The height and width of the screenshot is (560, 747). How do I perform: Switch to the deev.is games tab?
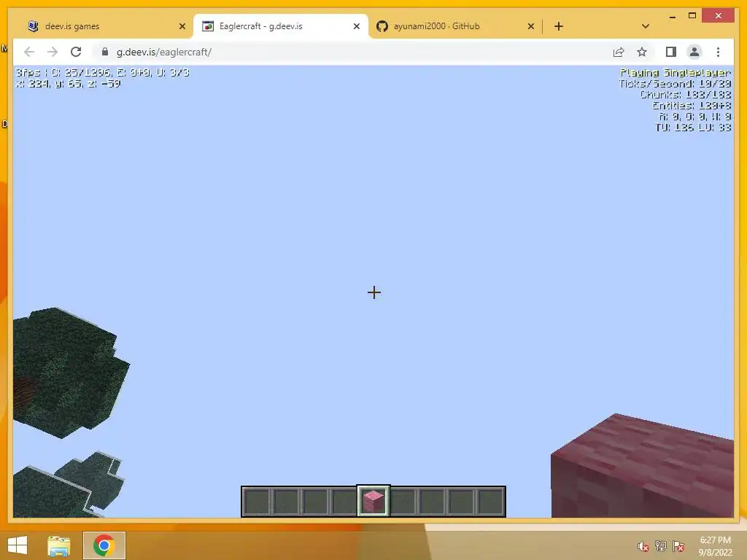(x=107, y=26)
